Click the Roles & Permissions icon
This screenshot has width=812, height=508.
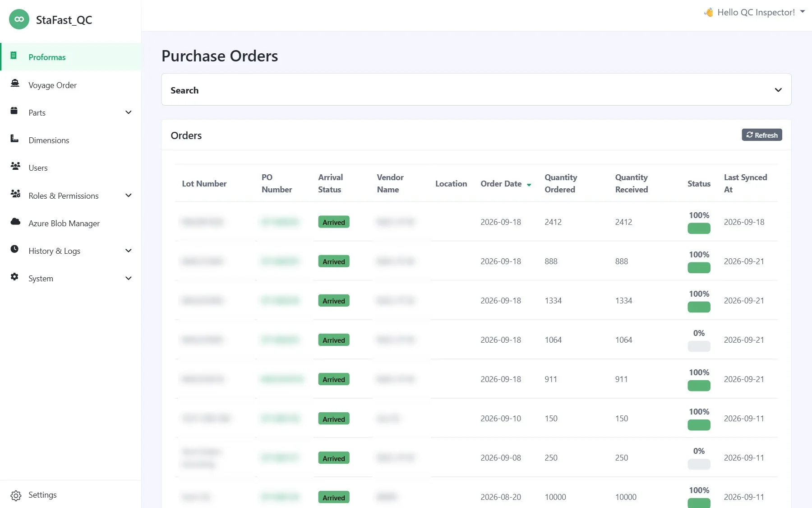15,194
